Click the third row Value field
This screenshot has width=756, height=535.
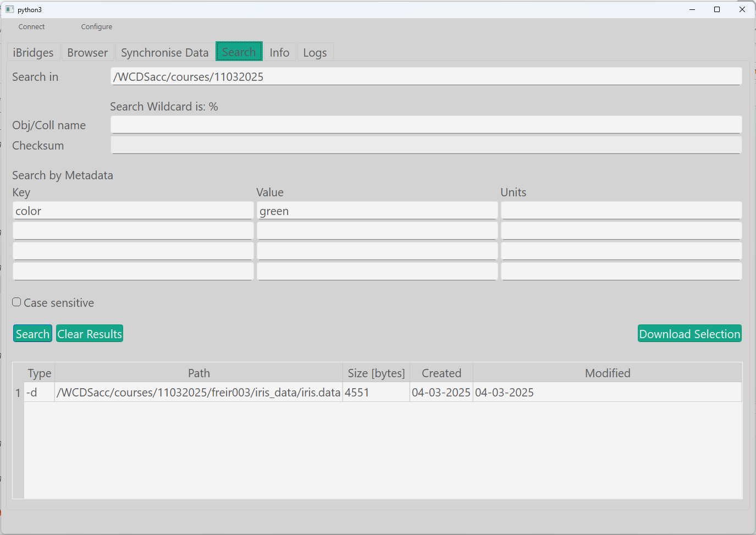coord(377,251)
